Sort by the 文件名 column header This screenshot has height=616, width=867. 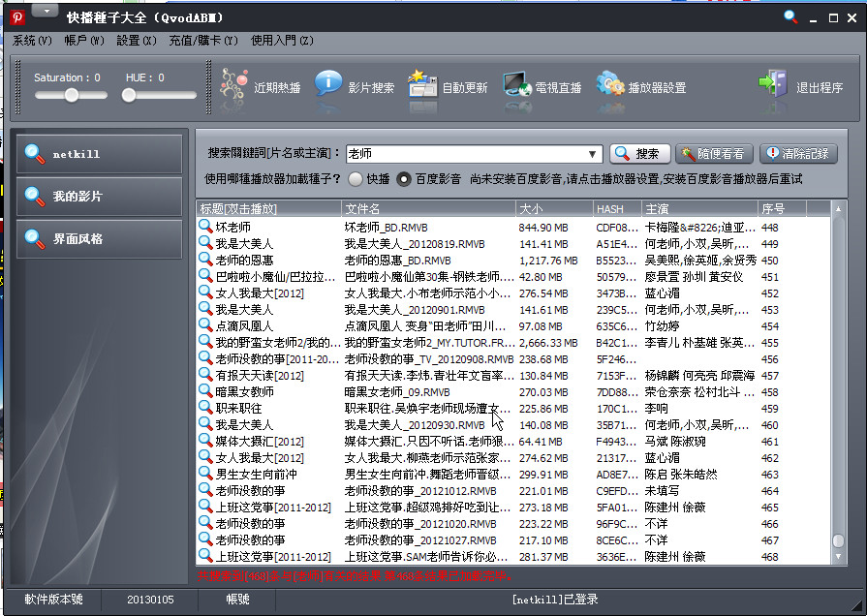[x=428, y=209]
